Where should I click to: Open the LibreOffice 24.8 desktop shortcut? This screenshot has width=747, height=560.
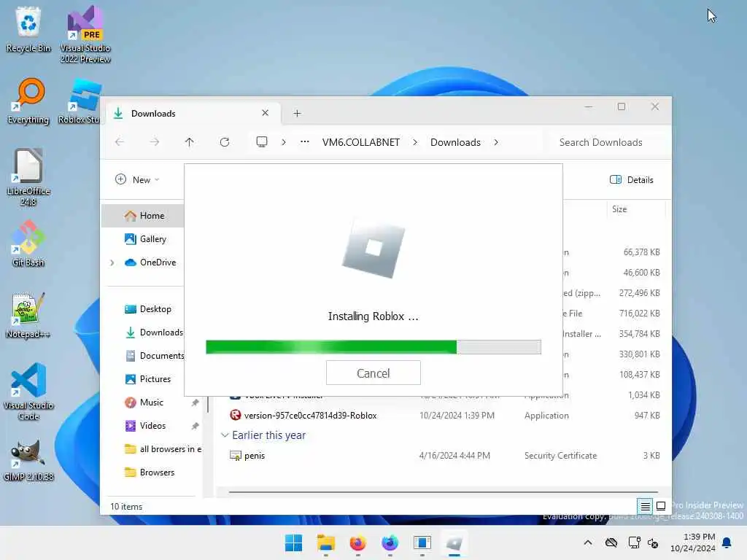tap(28, 177)
